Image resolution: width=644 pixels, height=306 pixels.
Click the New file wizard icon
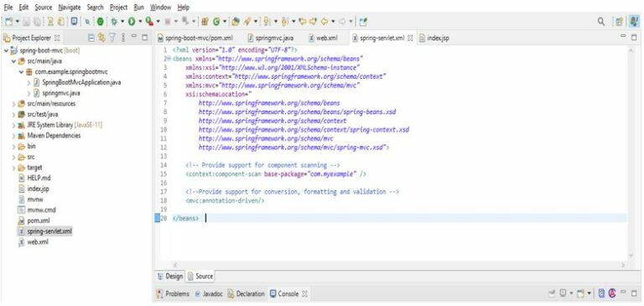(x=9, y=21)
